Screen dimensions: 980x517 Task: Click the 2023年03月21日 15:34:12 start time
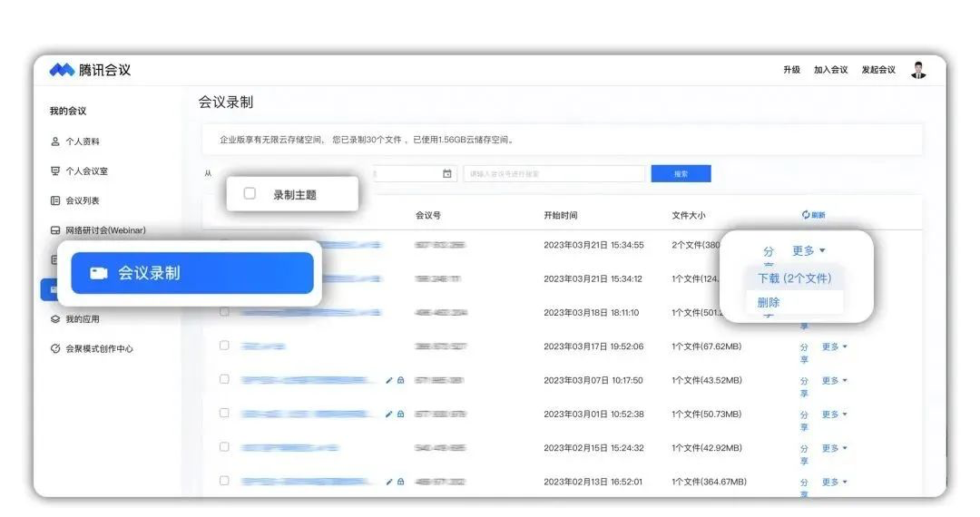coord(593,278)
